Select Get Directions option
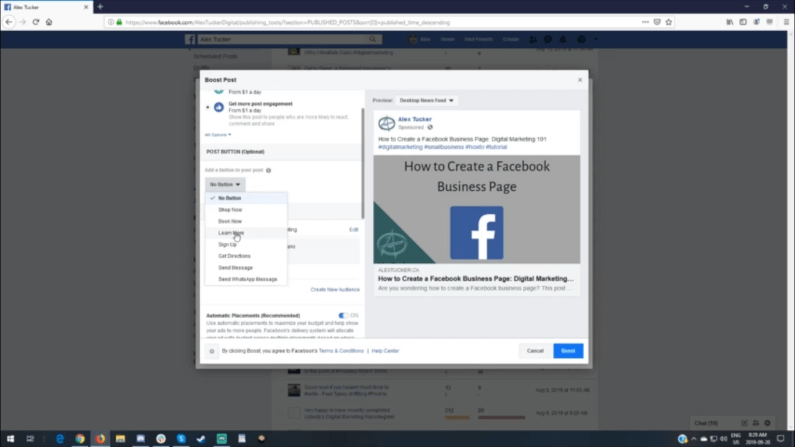The height and width of the screenshot is (447, 795). [234, 256]
